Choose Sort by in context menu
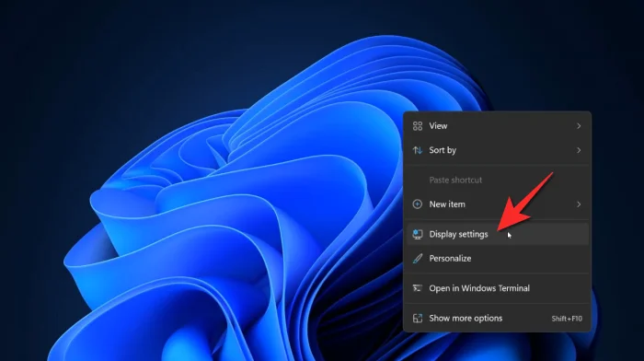Screen dimensions: 644x361 coord(498,150)
